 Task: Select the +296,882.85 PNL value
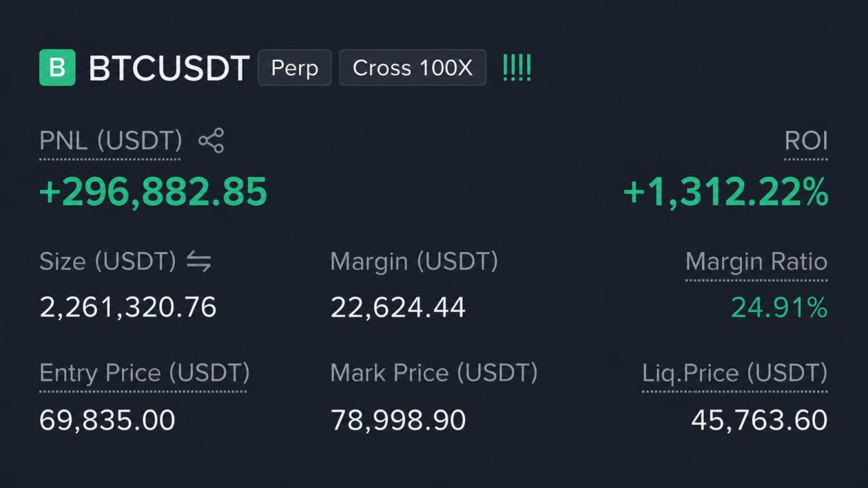coord(153,192)
